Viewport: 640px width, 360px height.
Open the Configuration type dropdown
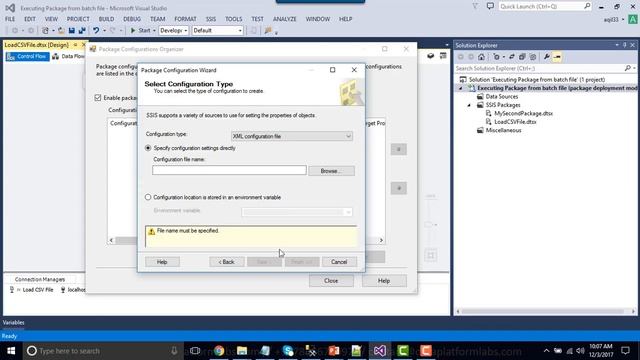[x=292, y=136]
